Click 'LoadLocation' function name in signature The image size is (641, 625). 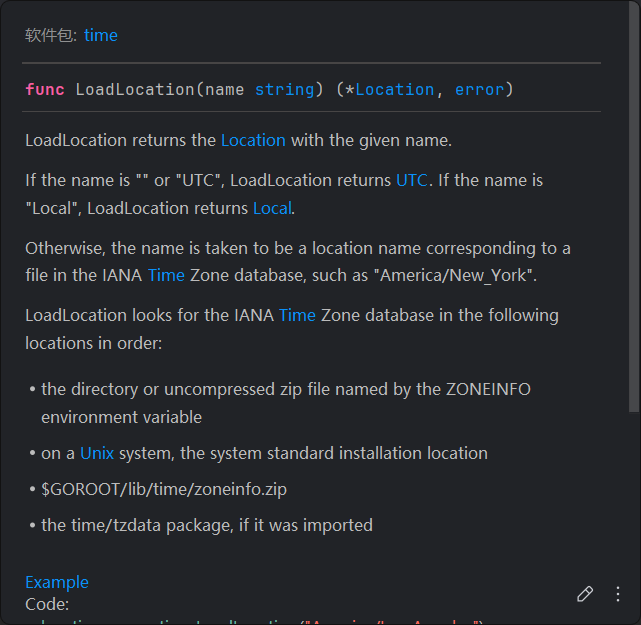point(135,89)
